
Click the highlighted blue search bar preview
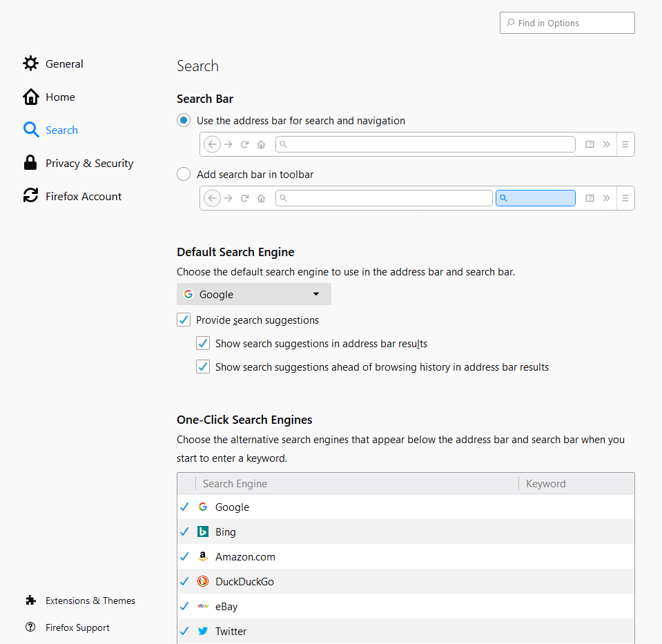tap(536, 198)
